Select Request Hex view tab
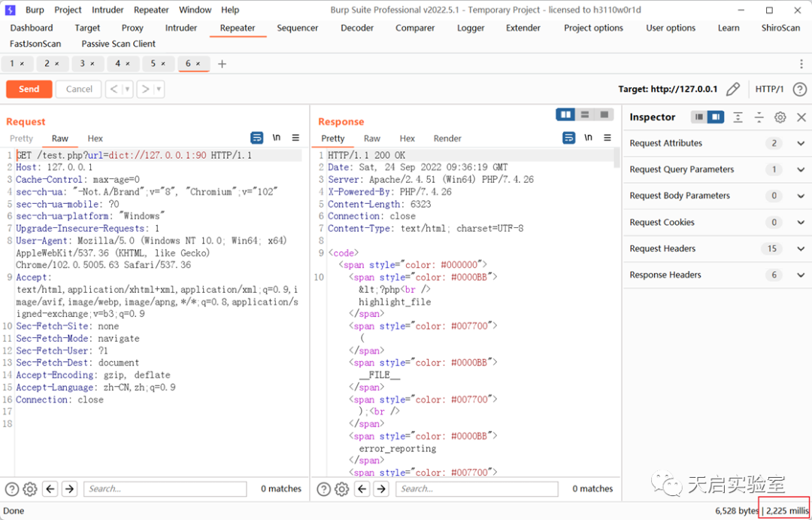812x520 pixels. click(95, 138)
